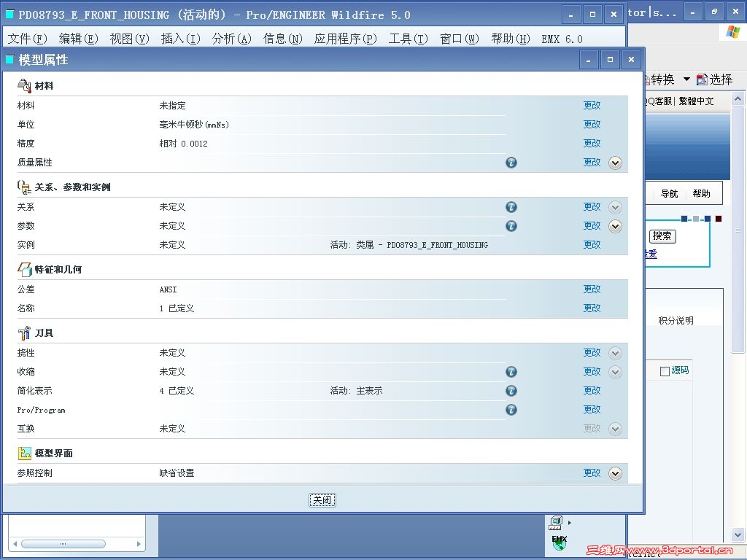
Task: Open the 应用程序(P) menu
Action: pyautogui.click(x=345, y=39)
